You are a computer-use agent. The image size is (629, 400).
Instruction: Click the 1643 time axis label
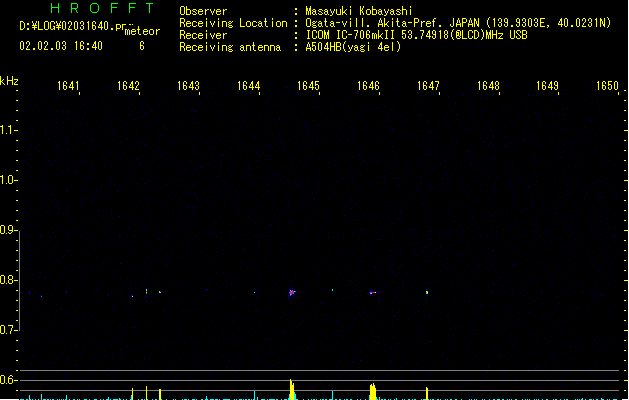pyautogui.click(x=188, y=86)
